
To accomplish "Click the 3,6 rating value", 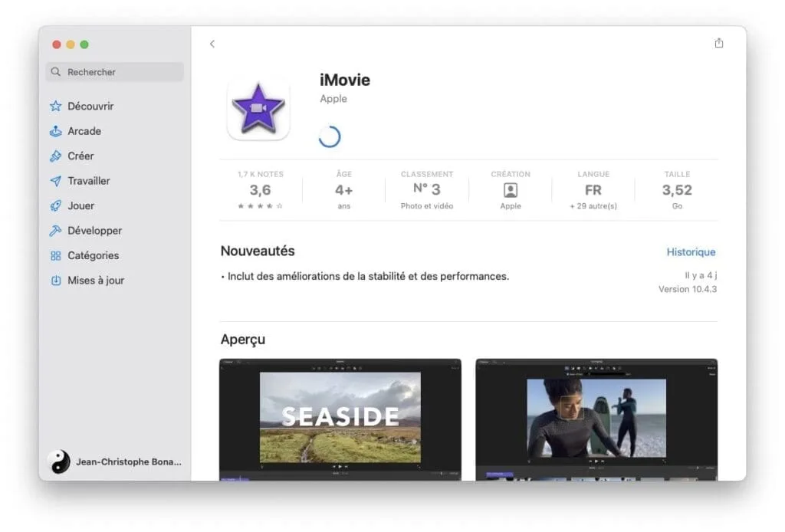I will [x=260, y=190].
